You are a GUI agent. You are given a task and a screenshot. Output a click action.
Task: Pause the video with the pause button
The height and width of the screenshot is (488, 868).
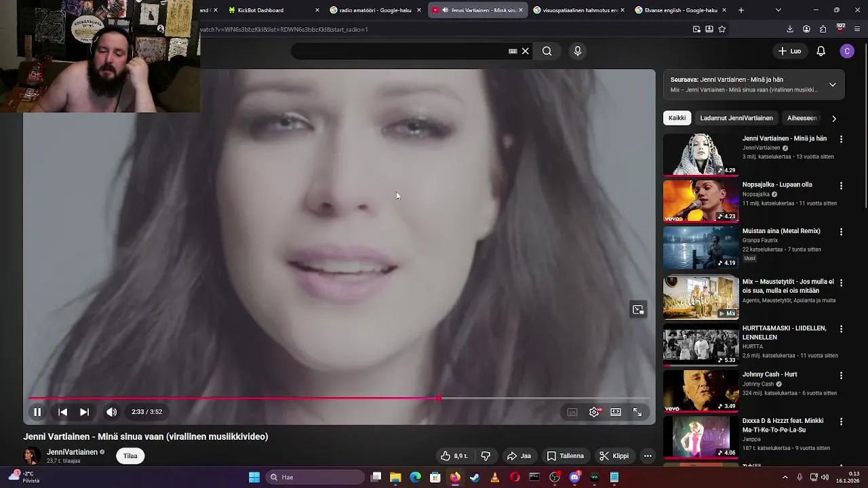click(37, 411)
